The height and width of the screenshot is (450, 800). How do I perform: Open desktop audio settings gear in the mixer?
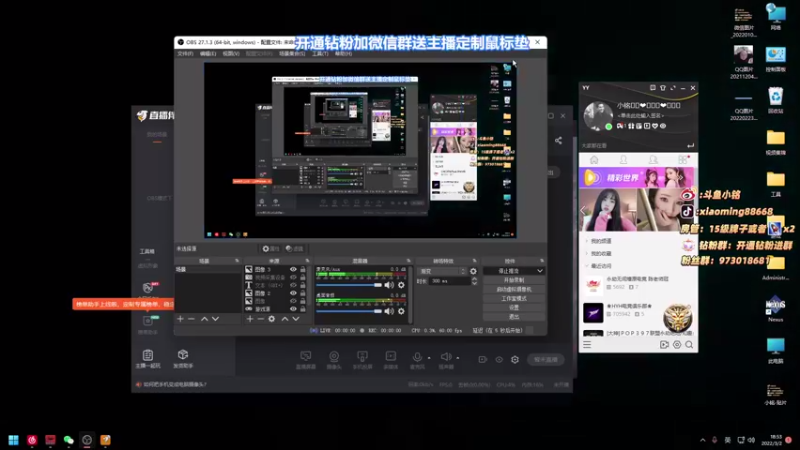[x=402, y=311]
